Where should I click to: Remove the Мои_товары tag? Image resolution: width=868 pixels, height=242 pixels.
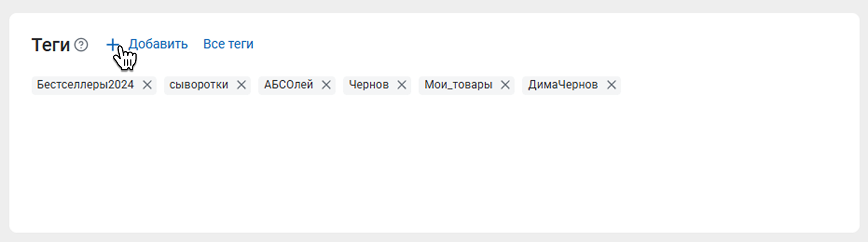[x=505, y=85]
